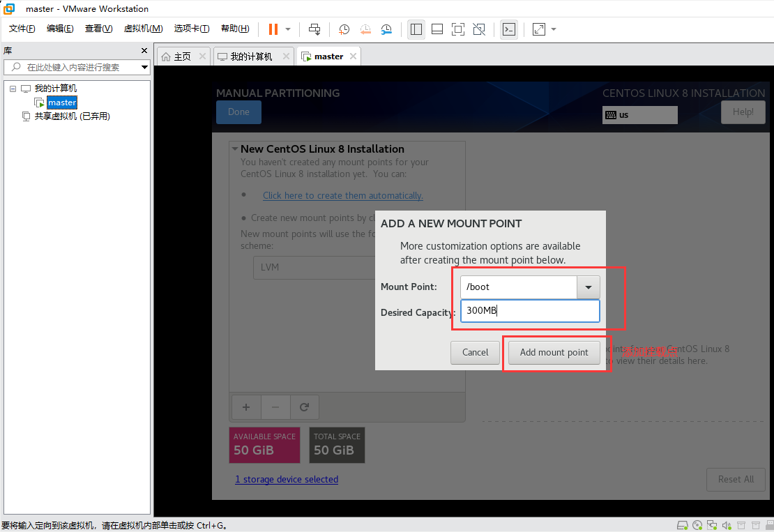Click the CD/DVD drive status icon
The width and height of the screenshot is (774, 532).
coord(697,526)
